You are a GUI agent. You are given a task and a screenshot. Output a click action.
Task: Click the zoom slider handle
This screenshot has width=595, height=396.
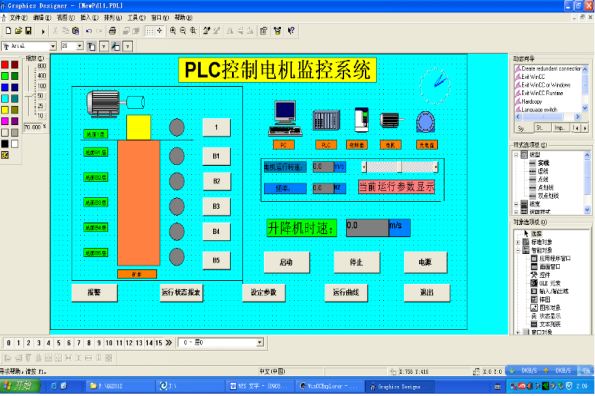[30, 97]
